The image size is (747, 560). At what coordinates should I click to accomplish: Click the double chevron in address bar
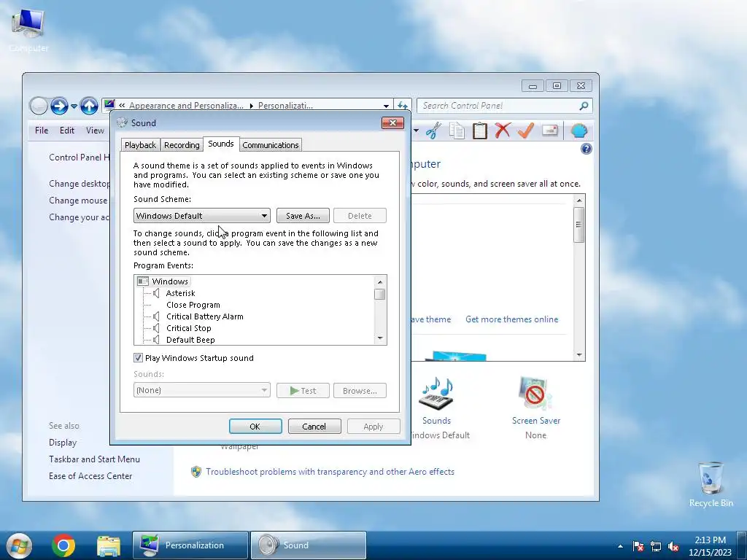coord(123,106)
